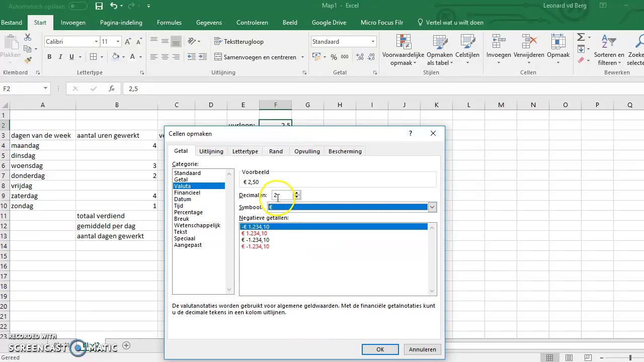Decrease indent

click(192, 57)
